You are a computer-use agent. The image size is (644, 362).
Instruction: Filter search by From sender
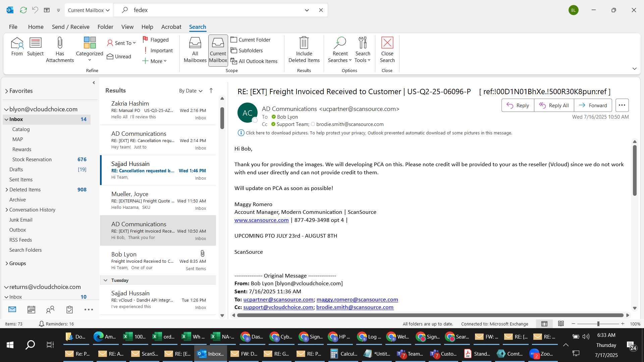pos(17,47)
